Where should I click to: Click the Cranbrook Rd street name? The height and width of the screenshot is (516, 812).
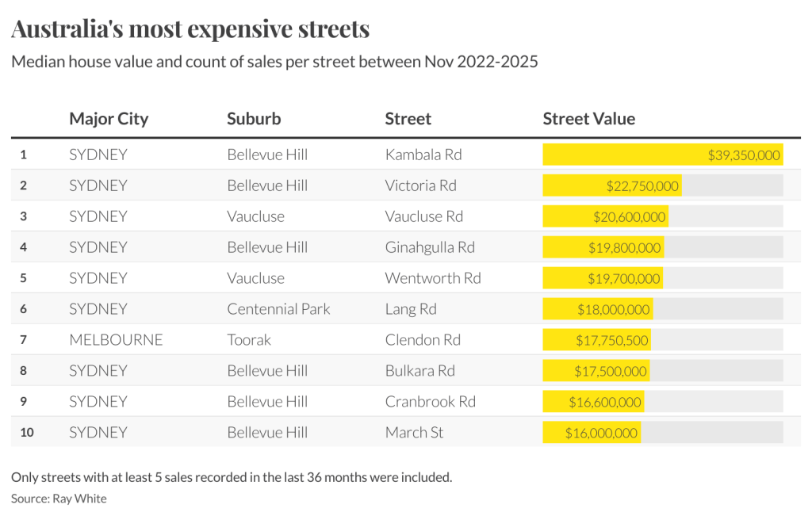[430, 402]
